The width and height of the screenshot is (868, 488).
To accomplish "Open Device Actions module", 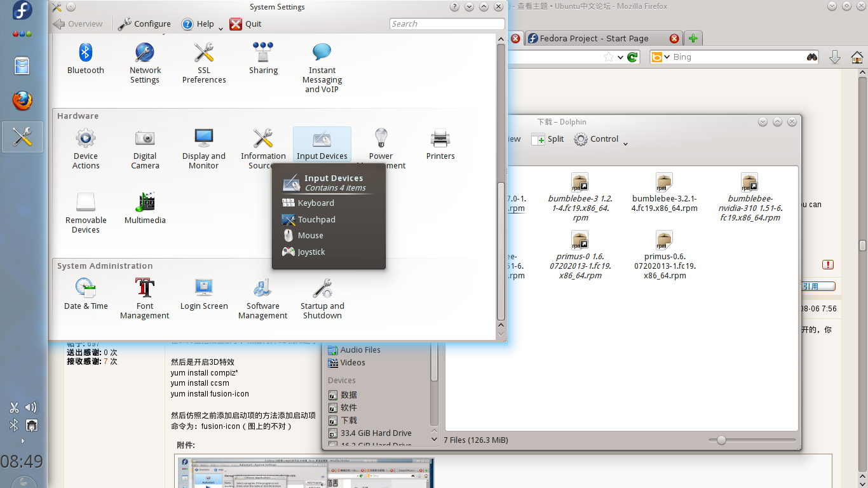I will 86,149.
